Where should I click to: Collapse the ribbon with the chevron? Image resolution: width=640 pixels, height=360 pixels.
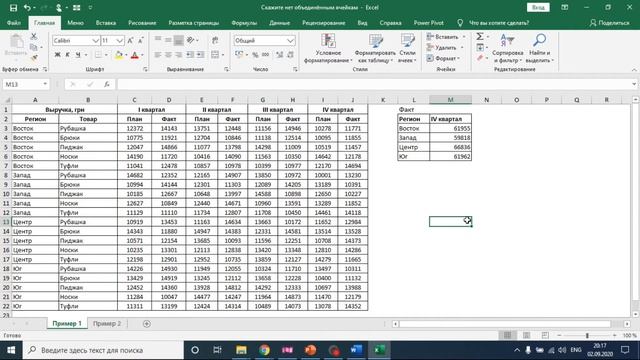pos(634,70)
